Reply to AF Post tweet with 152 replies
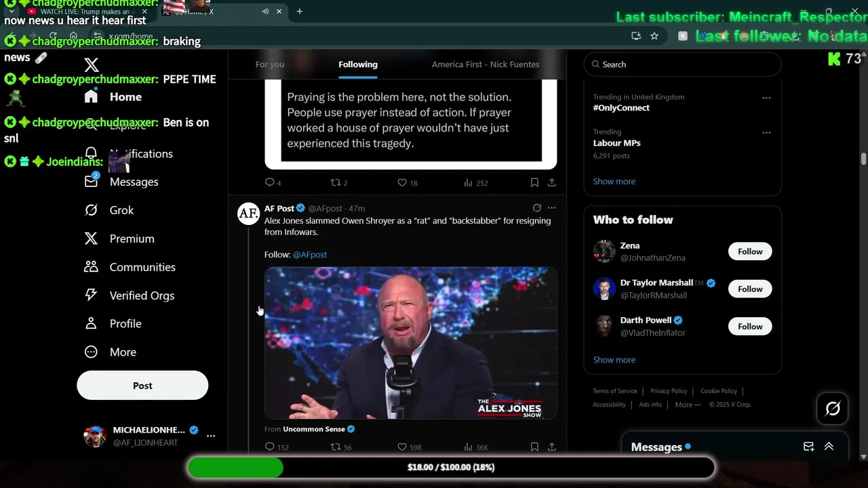 [x=277, y=447]
